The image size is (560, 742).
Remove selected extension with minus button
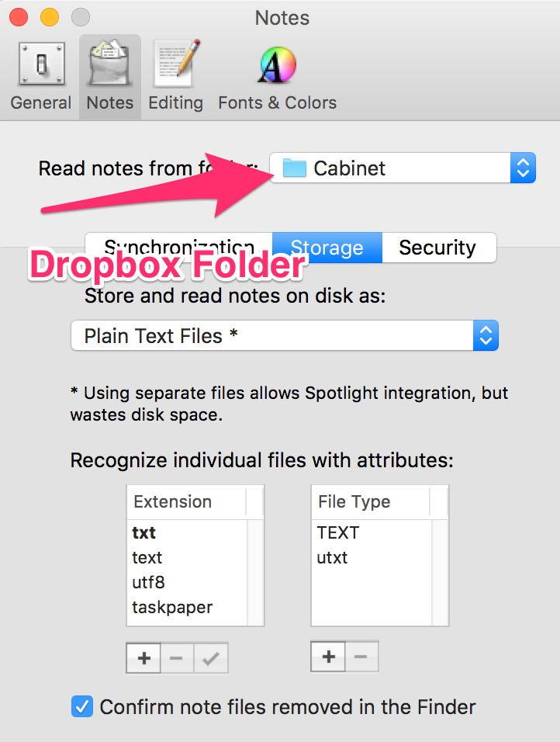click(176, 657)
